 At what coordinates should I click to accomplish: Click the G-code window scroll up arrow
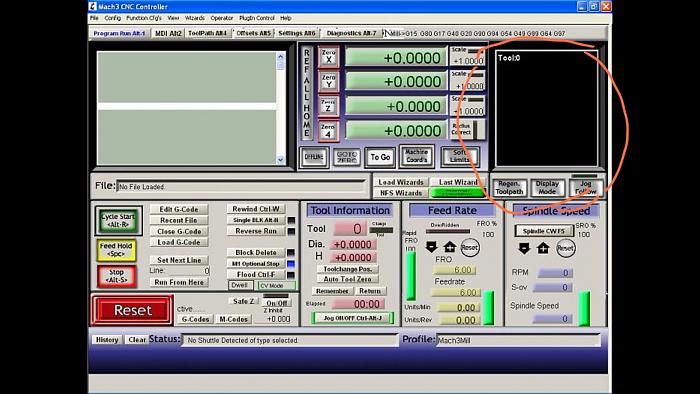click(x=280, y=57)
